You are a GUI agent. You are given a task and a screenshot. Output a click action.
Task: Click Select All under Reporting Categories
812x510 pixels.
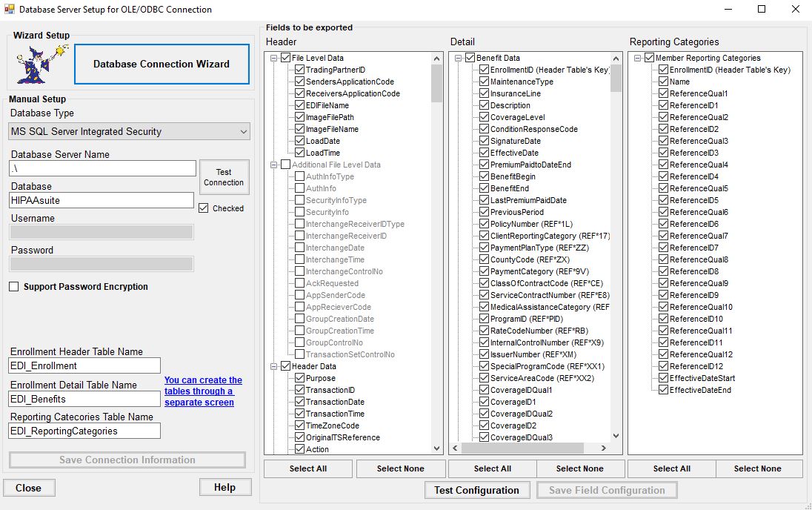click(x=672, y=468)
